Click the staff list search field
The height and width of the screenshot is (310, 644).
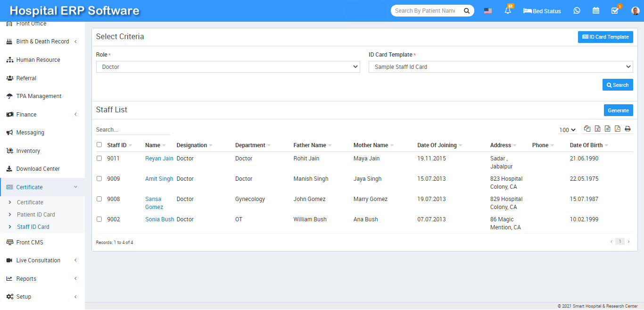(133, 130)
